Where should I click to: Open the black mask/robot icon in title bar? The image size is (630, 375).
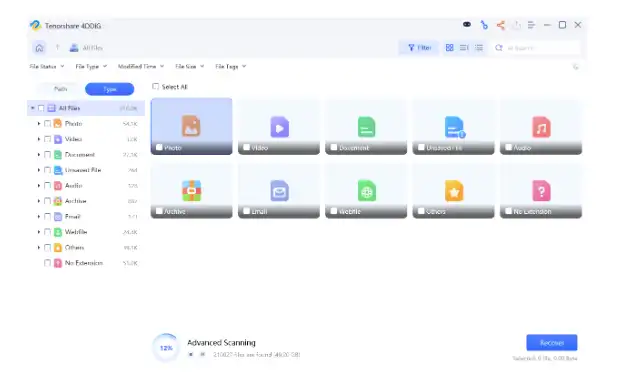coord(466,25)
